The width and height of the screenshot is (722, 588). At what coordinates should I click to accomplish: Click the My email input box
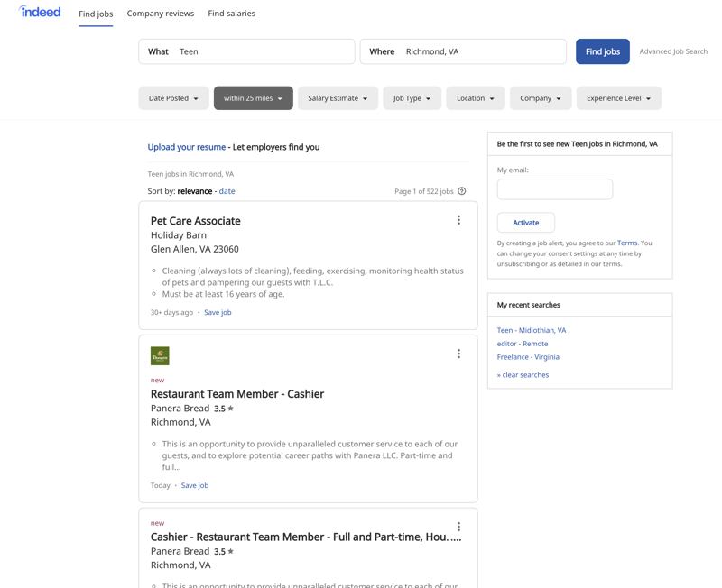coord(555,189)
